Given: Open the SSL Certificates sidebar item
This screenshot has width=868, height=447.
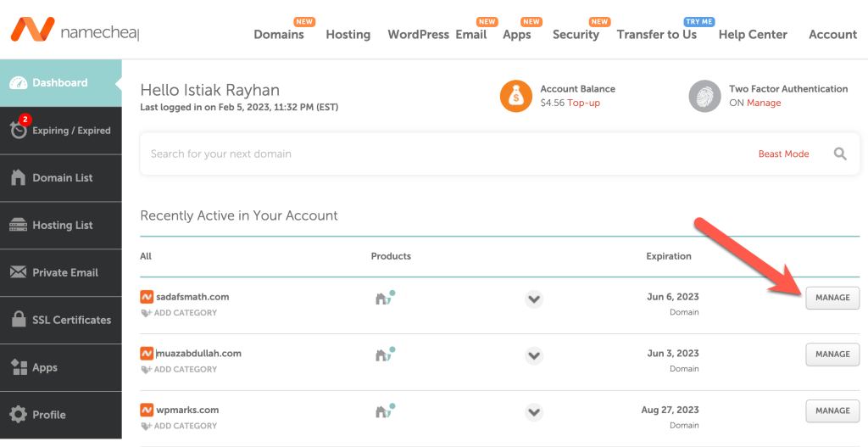Looking at the screenshot, I should (61, 320).
